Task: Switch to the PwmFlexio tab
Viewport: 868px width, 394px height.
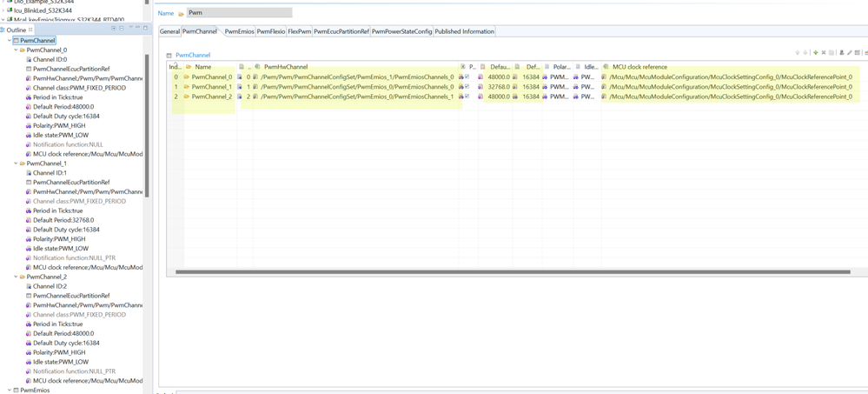Action: [x=271, y=31]
